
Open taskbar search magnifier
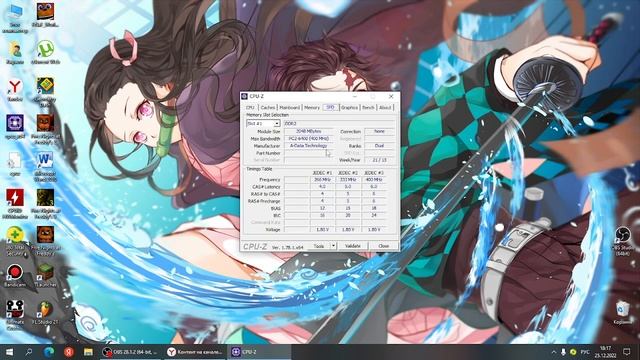29,352
